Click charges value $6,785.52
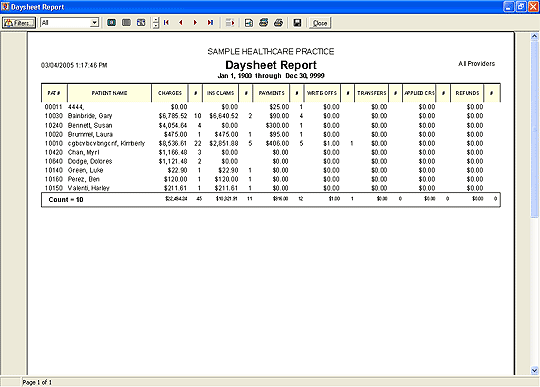The height and width of the screenshot is (387, 540). [173, 116]
